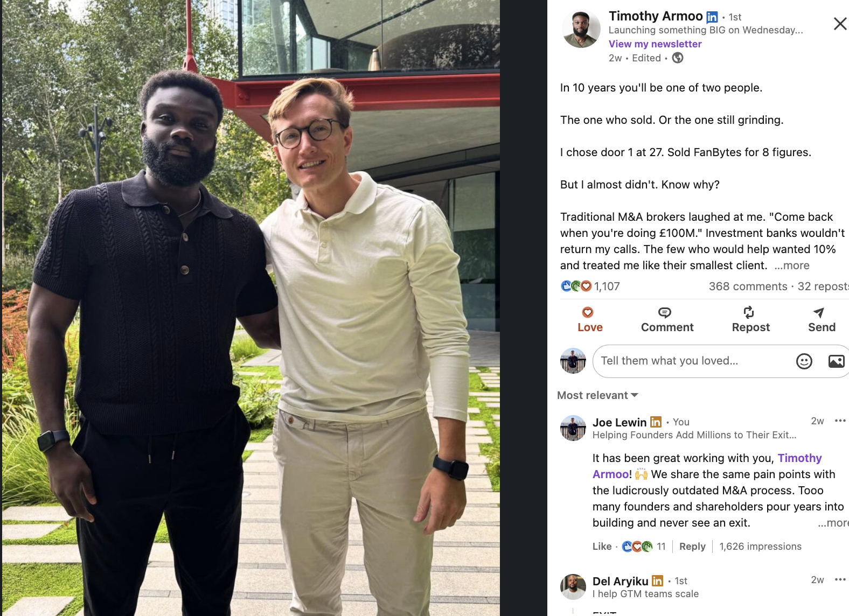Open options menu on Del Aryiku's comment
Screen dimensions: 849x616
click(x=840, y=580)
